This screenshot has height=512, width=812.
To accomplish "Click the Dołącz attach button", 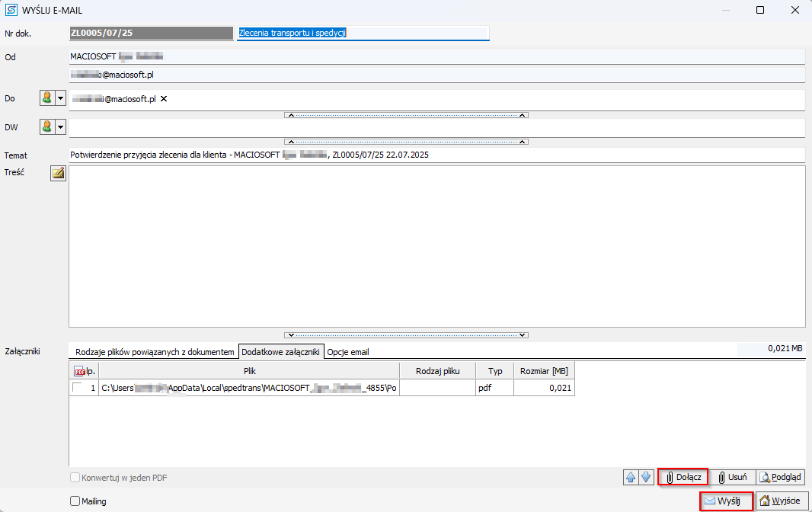I will (683, 477).
